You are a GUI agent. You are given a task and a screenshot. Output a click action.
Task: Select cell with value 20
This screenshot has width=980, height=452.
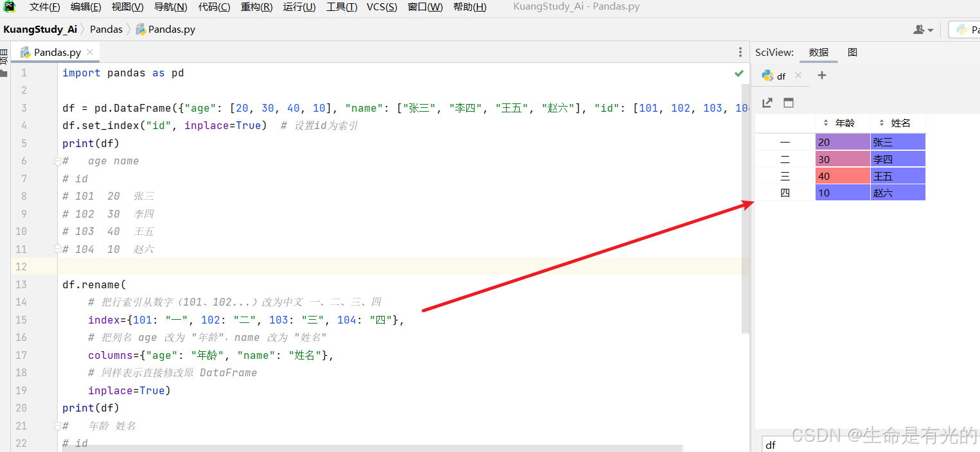point(843,142)
